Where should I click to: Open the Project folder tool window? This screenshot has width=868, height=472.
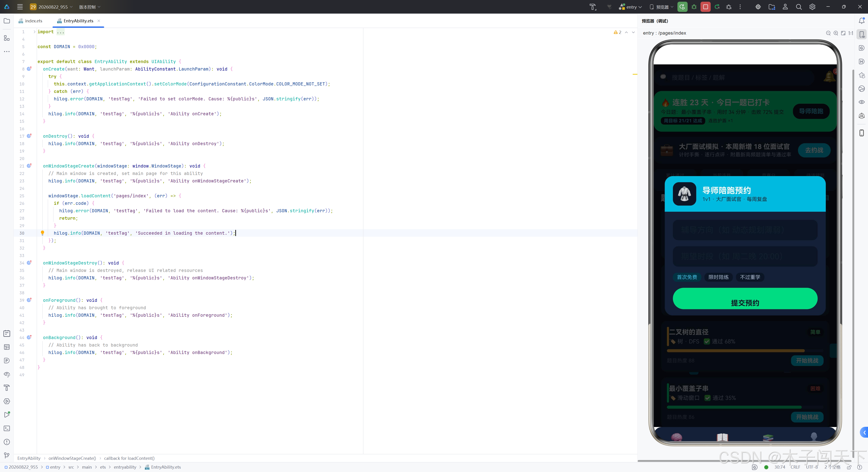click(x=7, y=21)
